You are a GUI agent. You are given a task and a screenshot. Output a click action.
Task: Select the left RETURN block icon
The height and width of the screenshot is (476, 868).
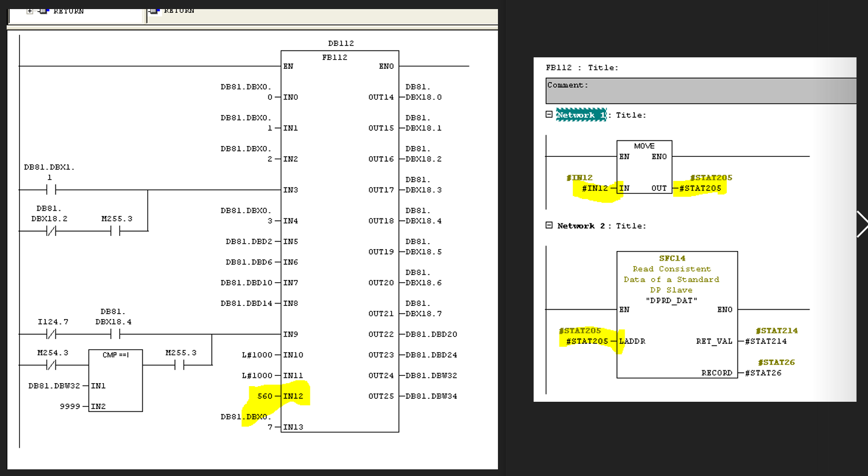43,11
